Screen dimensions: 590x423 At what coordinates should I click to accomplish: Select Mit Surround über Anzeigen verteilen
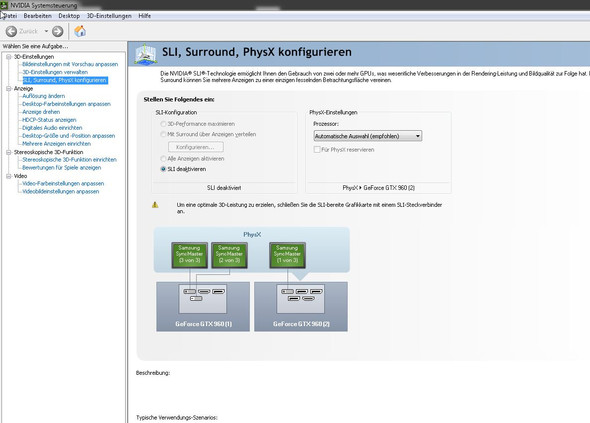tap(163, 134)
